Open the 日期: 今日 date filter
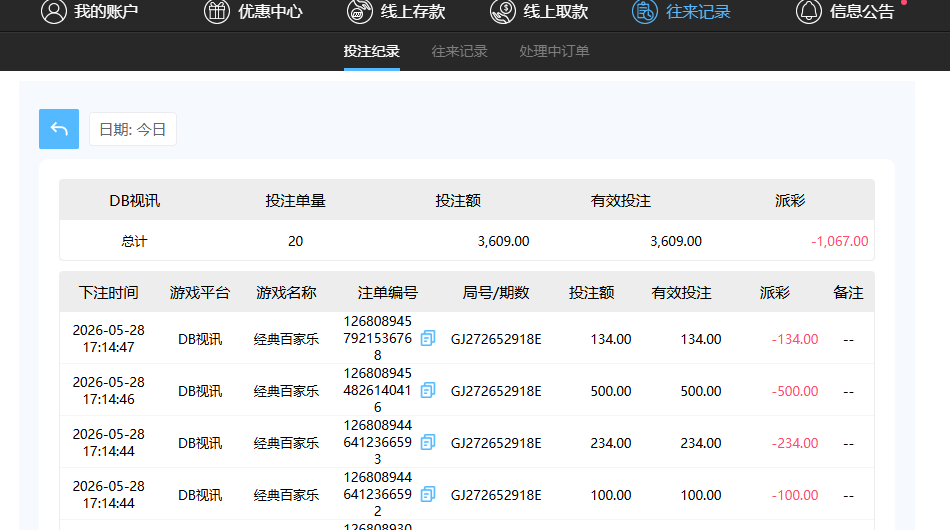This screenshot has height=530, width=950. (133, 129)
